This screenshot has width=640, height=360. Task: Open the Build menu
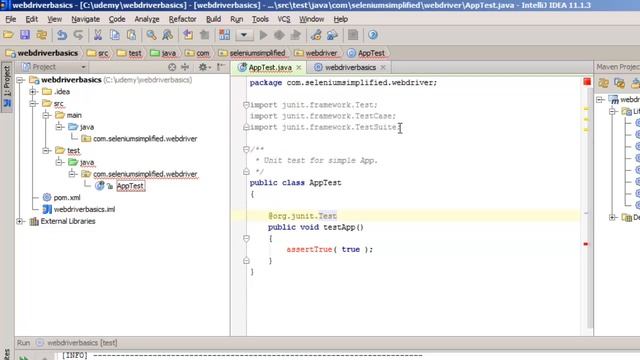point(213,19)
